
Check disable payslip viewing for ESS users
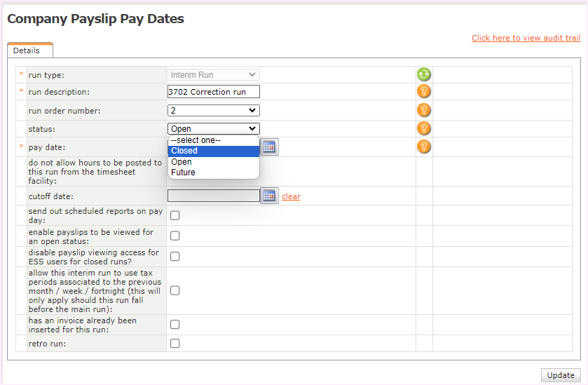coord(175,257)
